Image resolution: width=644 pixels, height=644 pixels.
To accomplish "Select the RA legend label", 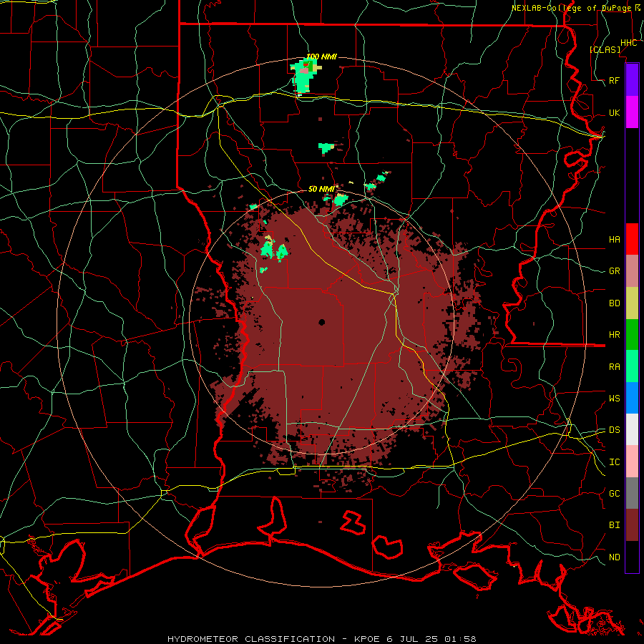I will pyautogui.click(x=614, y=367).
